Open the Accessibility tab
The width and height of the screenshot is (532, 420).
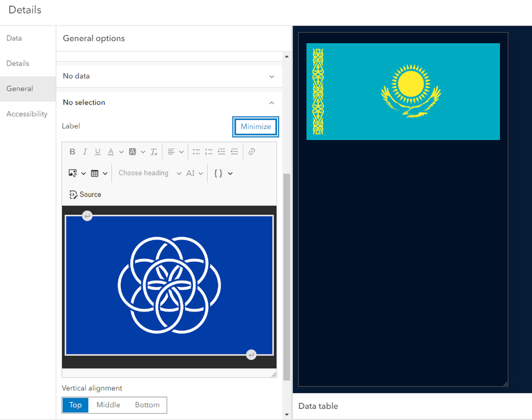pyautogui.click(x=28, y=114)
